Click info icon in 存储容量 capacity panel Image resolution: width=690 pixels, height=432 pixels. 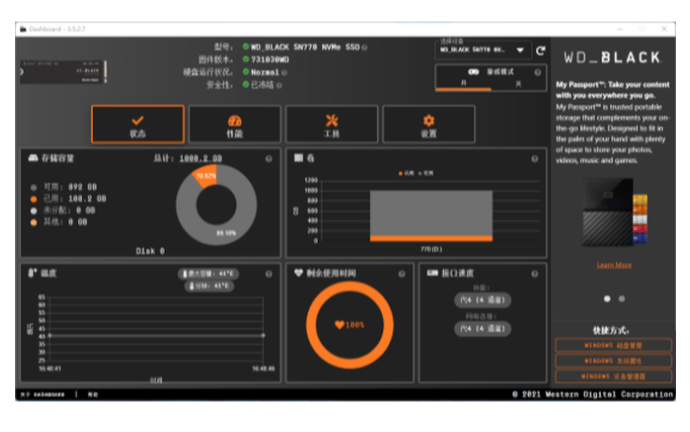tap(269, 159)
